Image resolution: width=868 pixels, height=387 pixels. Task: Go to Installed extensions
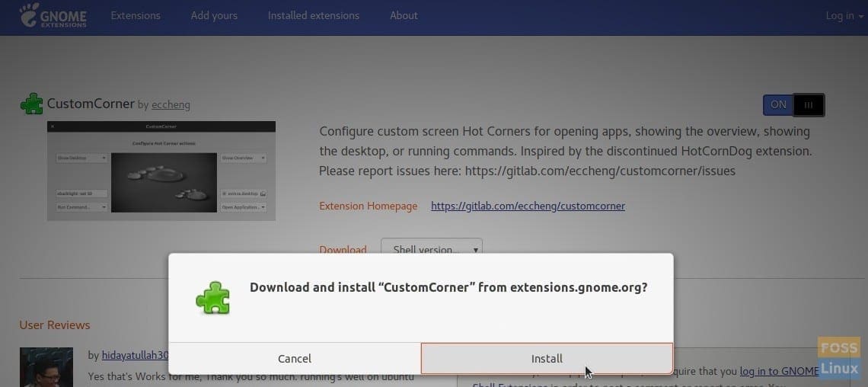click(x=314, y=15)
